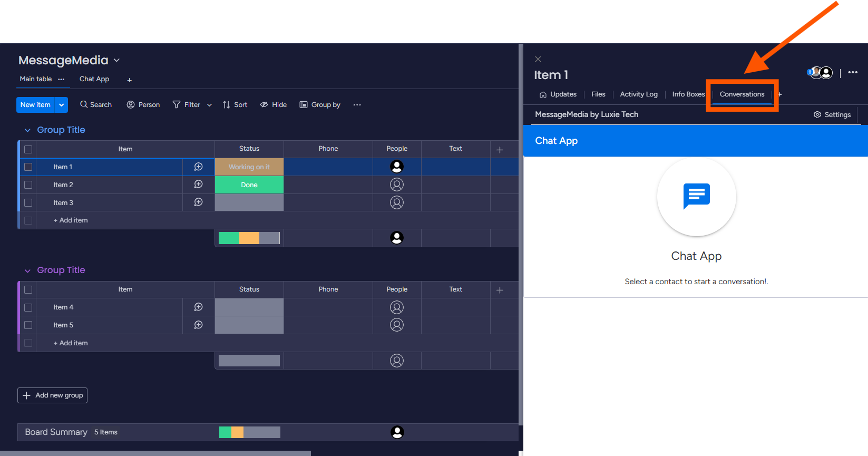Open empty status cell for Item 4

click(249, 307)
